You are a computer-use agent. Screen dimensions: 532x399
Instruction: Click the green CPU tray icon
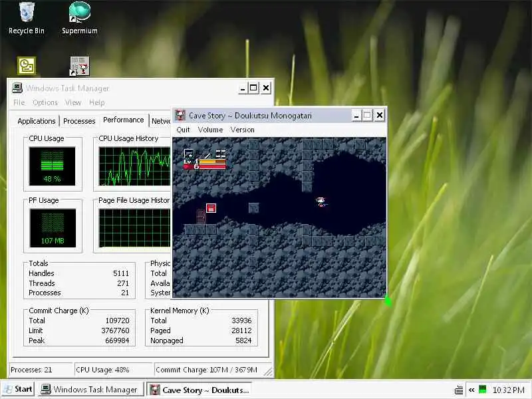482,390
